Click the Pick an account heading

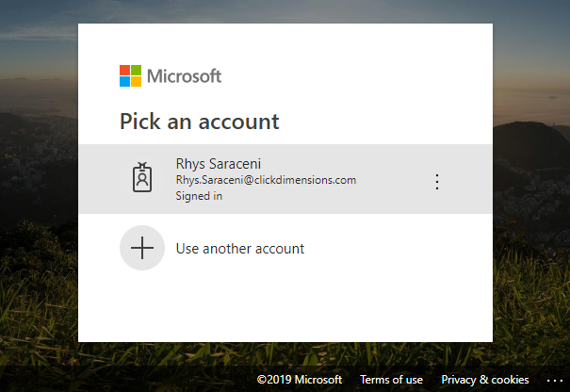(200, 122)
